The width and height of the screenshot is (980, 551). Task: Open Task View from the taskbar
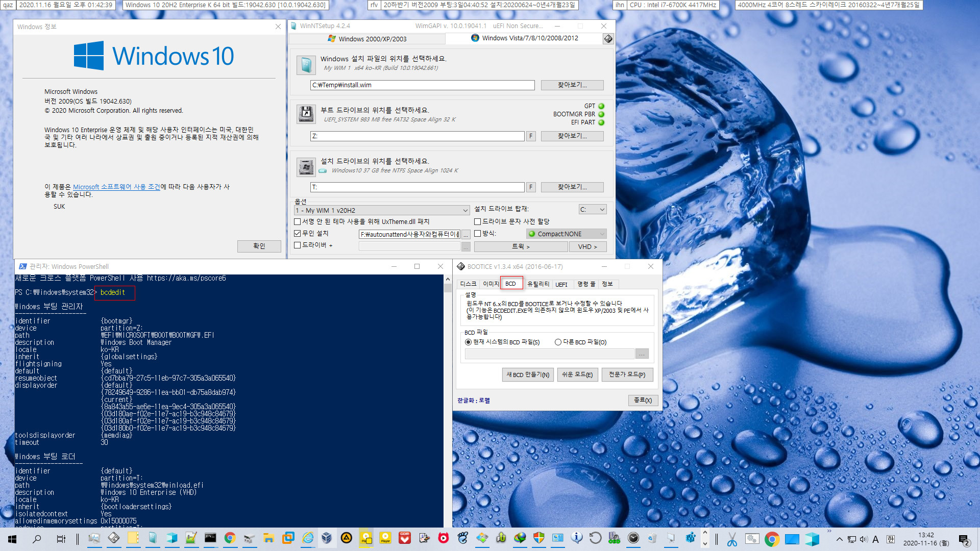point(61,539)
